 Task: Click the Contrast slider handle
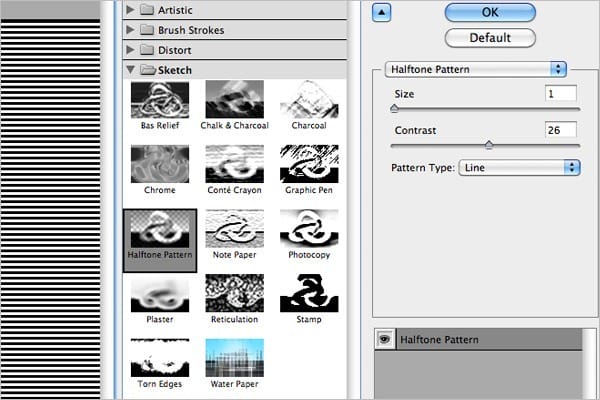click(488, 145)
